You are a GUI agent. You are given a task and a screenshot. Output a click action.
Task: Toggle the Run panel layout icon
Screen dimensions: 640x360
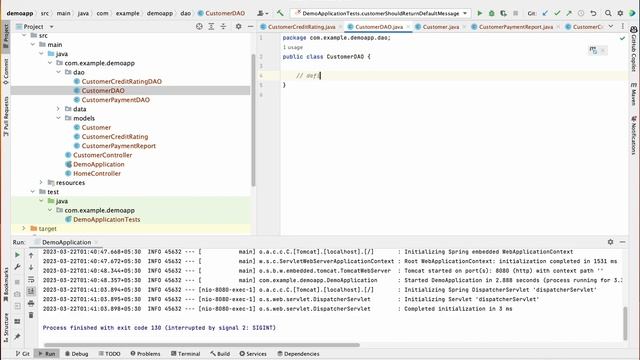[x=17, y=321]
